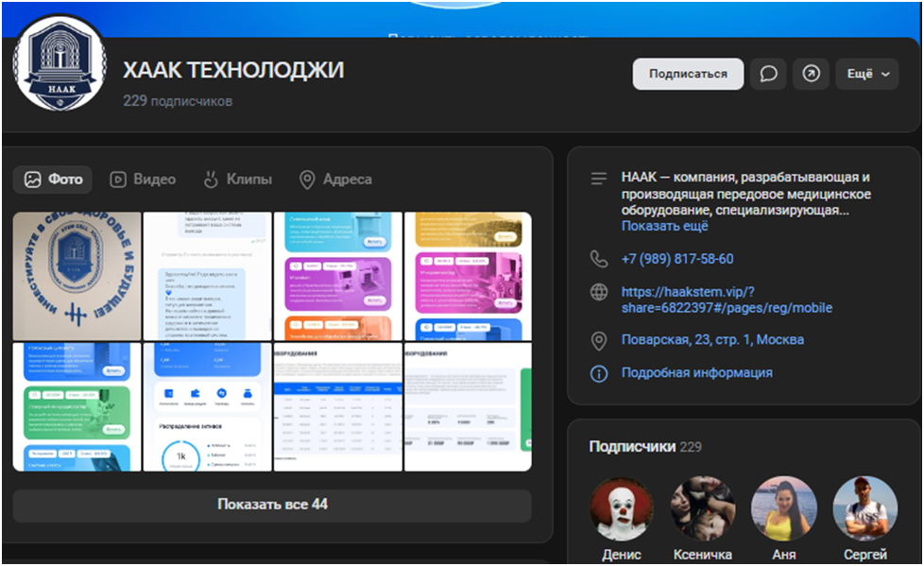Screen dimensions: 924x566
Task: Click the globe website icon
Action: pyautogui.click(x=599, y=292)
